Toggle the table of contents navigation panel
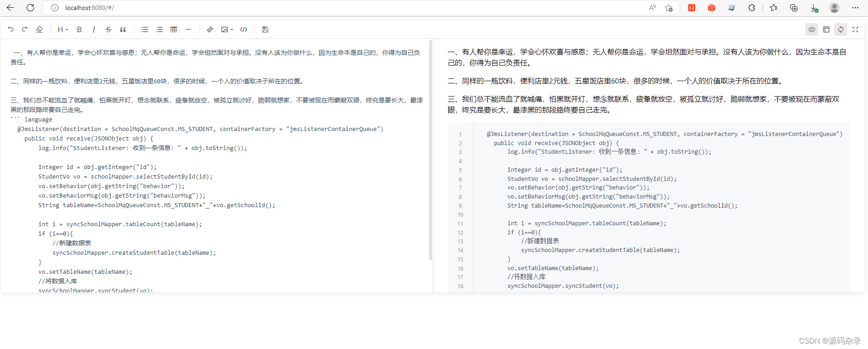The image size is (868, 349). pos(826,29)
